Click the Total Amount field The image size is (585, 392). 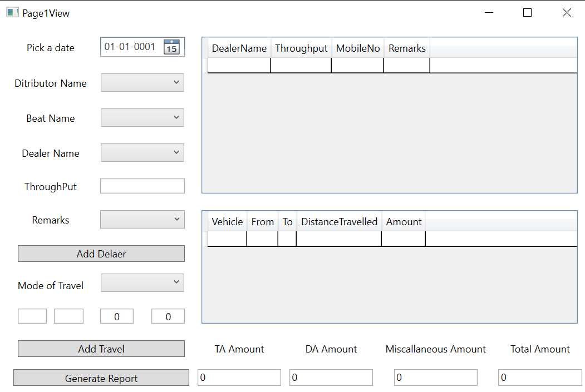539,377
